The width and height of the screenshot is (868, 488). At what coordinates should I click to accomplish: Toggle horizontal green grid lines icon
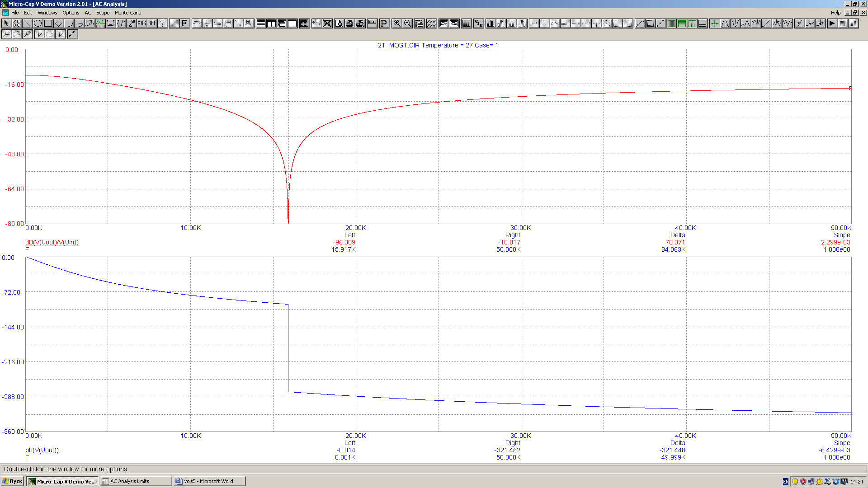pyautogui.click(x=682, y=23)
